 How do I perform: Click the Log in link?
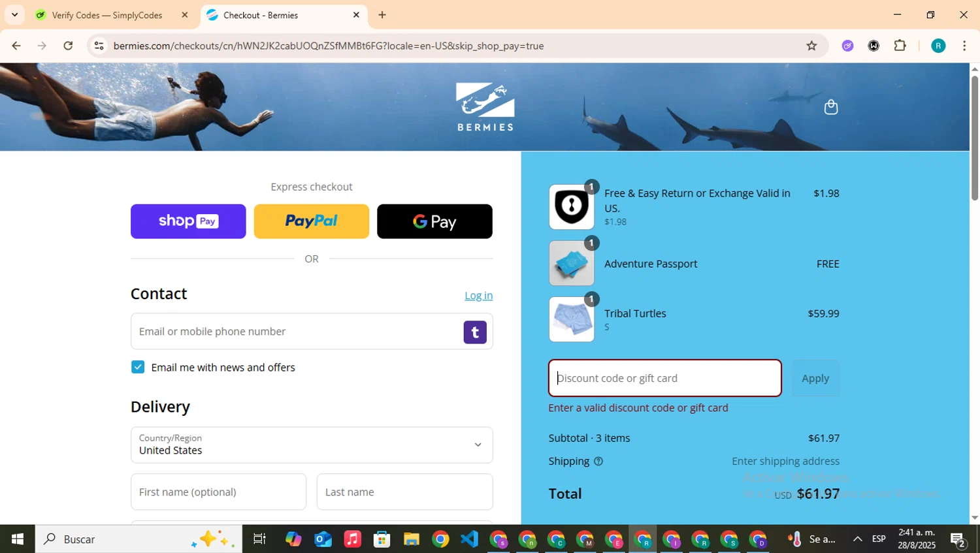478,296
